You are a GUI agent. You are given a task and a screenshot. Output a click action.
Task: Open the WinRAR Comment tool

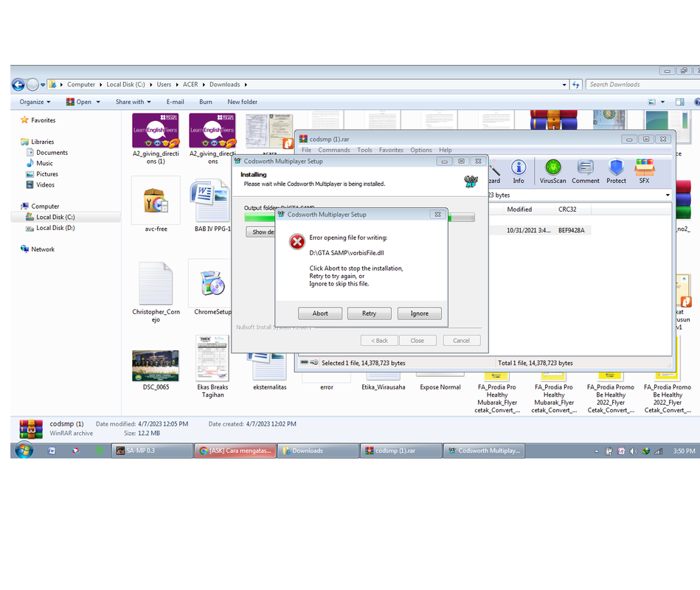(x=585, y=172)
